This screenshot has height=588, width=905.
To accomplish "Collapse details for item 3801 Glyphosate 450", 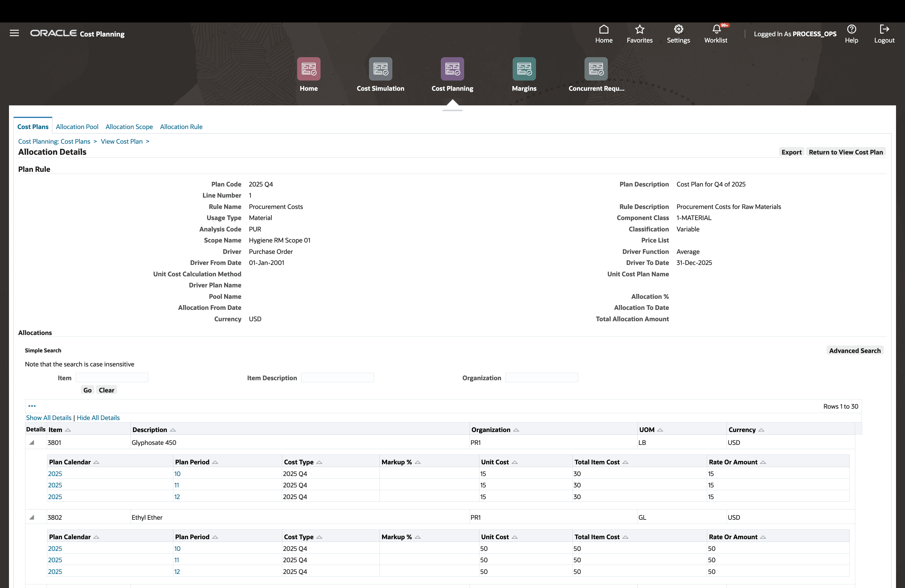I will [x=32, y=442].
